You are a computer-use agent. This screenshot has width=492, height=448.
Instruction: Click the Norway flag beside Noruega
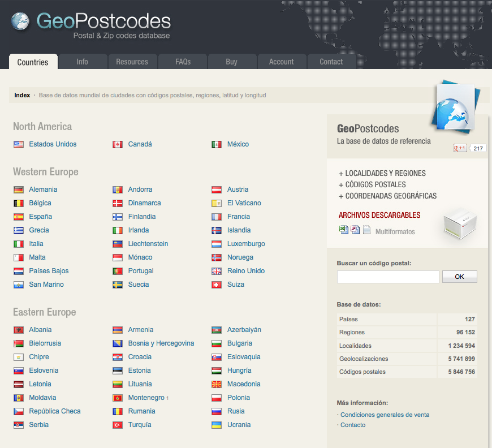[x=217, y=257]
